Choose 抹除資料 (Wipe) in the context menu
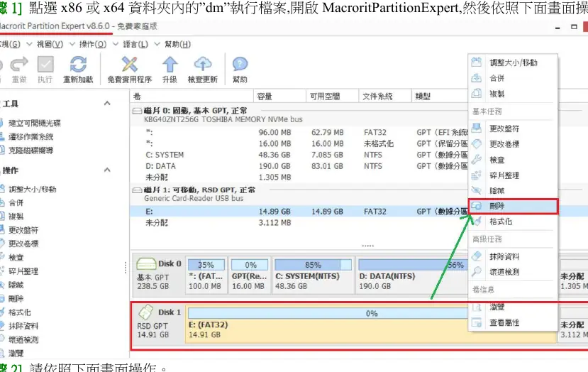 coord(513,257)
